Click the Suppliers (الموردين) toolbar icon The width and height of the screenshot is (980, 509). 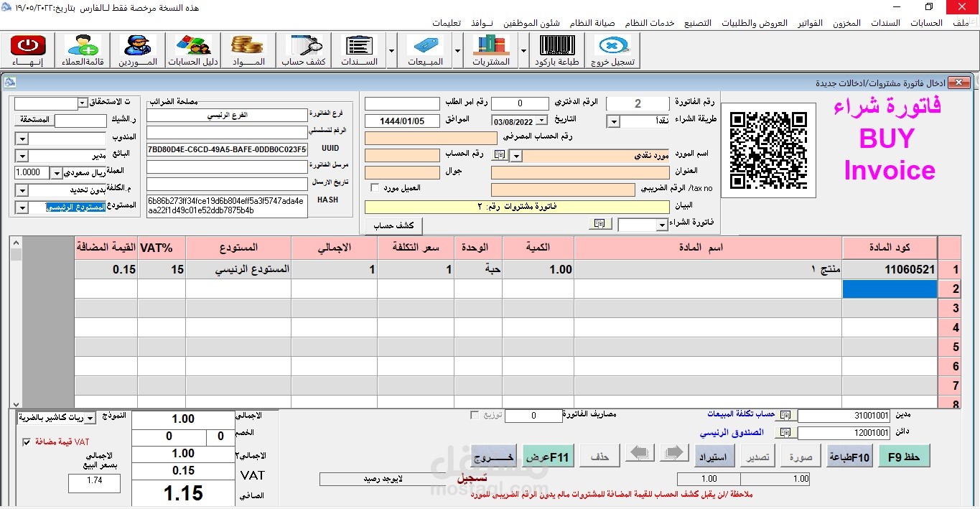[137, 50]
